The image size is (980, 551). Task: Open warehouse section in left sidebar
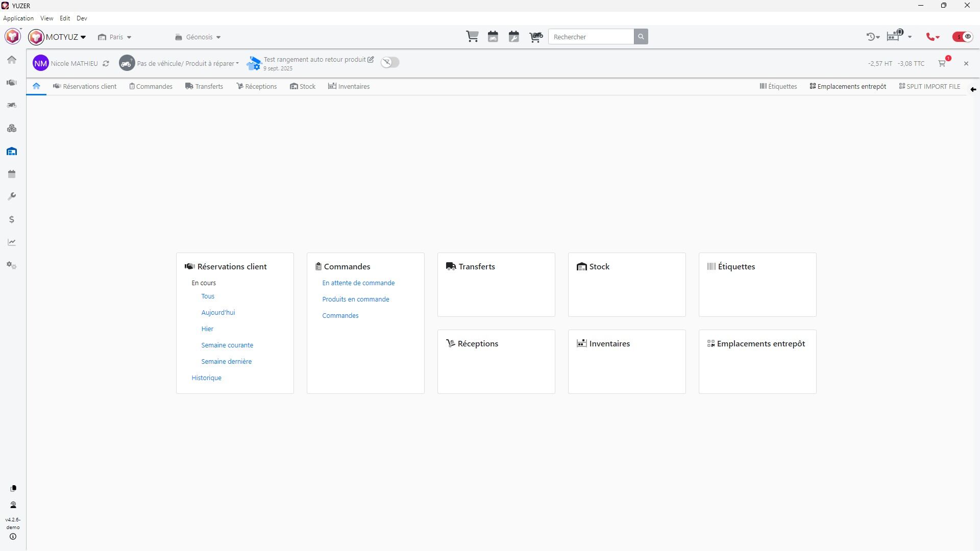[12, 152]
